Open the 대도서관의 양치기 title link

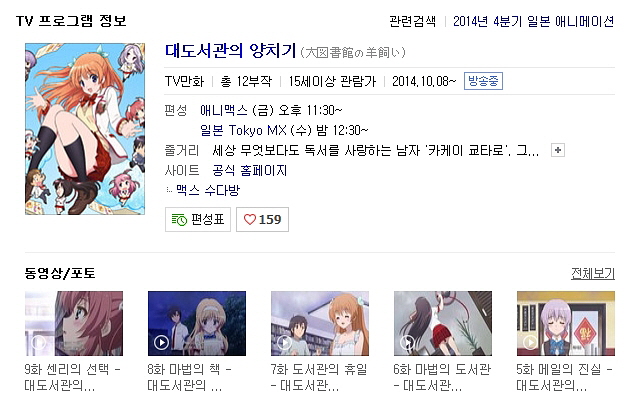231,51
